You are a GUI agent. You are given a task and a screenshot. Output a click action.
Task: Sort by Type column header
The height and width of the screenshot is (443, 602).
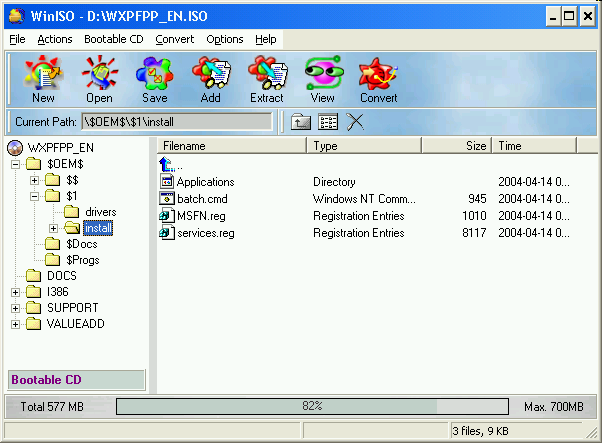tap(364, 146)
